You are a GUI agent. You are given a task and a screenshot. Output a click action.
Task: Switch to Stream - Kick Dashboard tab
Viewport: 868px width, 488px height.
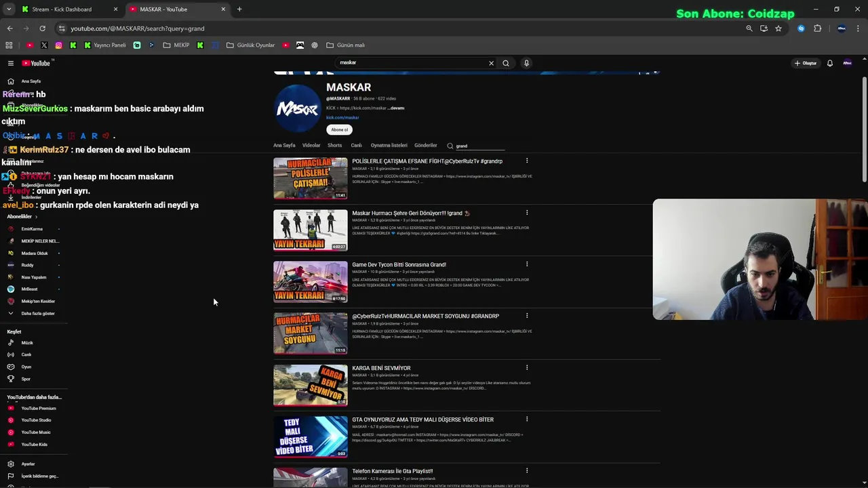point(62,9)
